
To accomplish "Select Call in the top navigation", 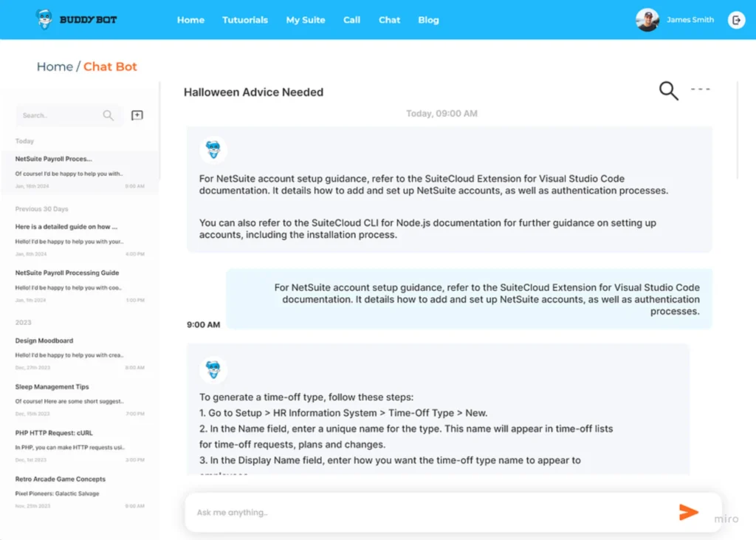I will pyautogui.click(x=351, y=20).
